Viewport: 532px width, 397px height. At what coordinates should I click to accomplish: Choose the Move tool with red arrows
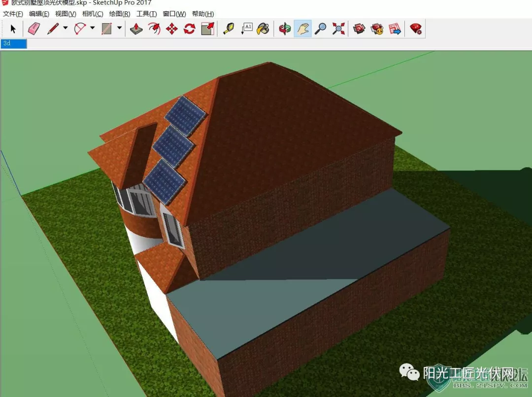pos(172,29)
